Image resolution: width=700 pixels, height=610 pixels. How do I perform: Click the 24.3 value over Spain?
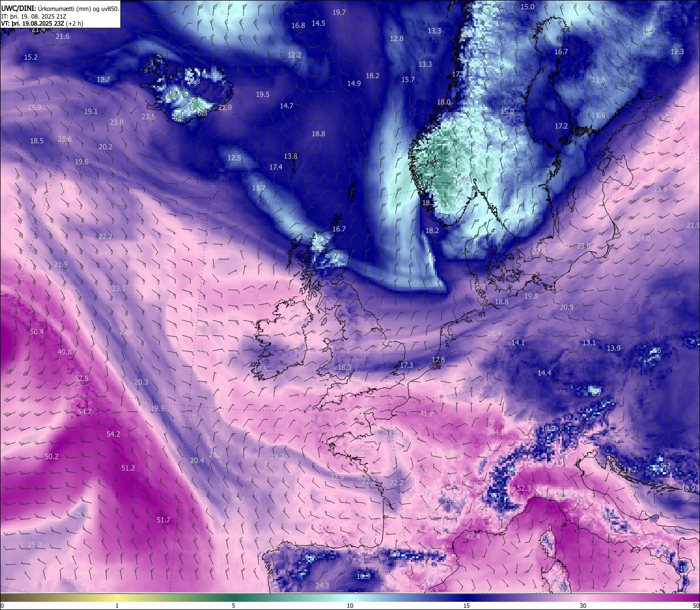point(322,585)
